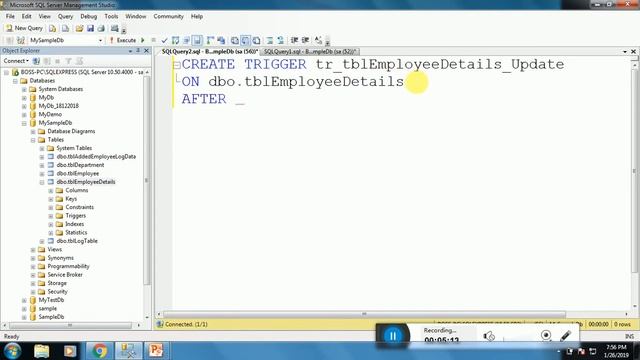This screenshot has width=640, height=360.
Task: Open the MySampleDb database dropdown
Action: 100,40
